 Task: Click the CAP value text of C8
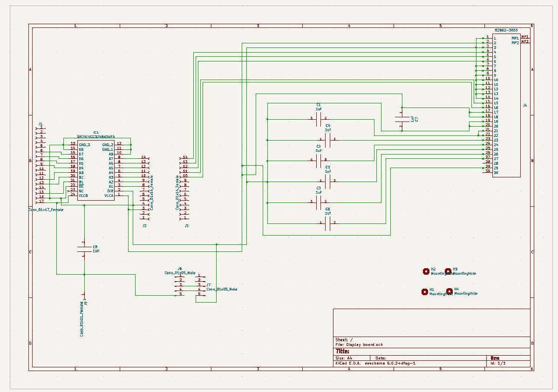tap(96, 251)
